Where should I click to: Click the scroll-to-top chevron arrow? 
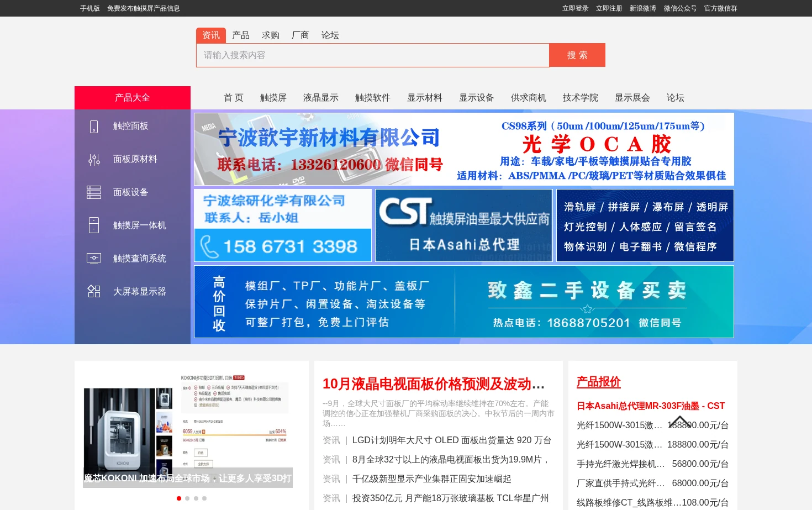[680, 422]
